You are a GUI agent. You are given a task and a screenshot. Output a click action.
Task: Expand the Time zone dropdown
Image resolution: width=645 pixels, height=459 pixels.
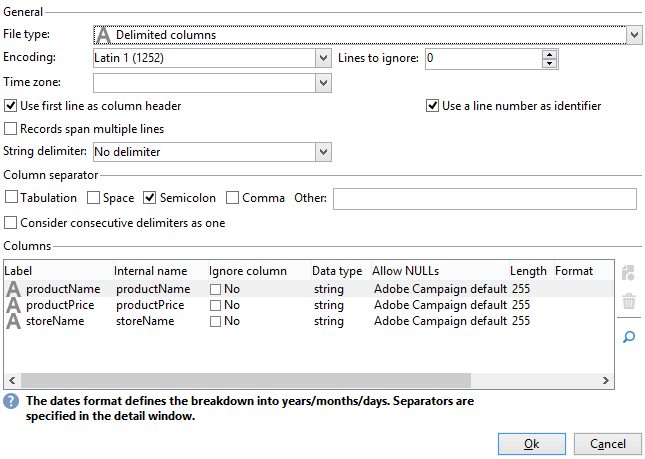coord(322,83)
